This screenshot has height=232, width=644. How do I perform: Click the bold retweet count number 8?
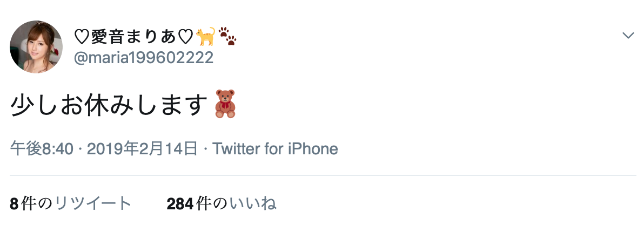(14, 204)
